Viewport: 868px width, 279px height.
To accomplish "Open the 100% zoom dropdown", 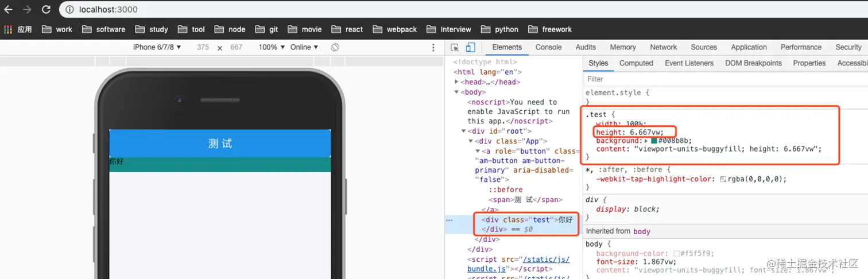I will click(x=272, y=47).
